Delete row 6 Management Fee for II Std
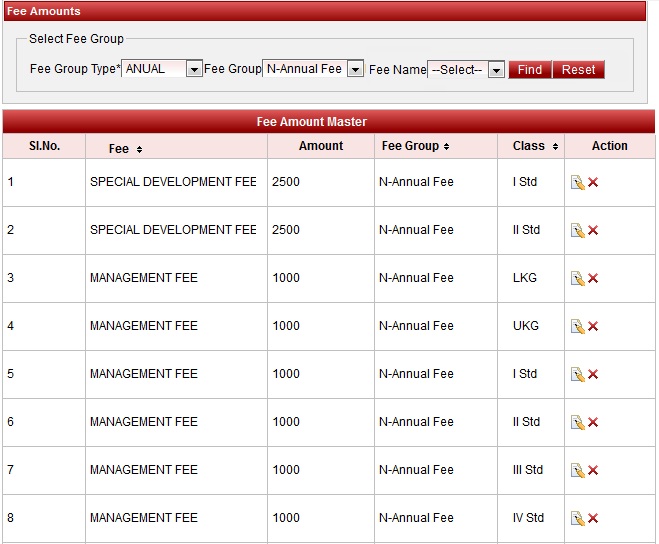 593,422
